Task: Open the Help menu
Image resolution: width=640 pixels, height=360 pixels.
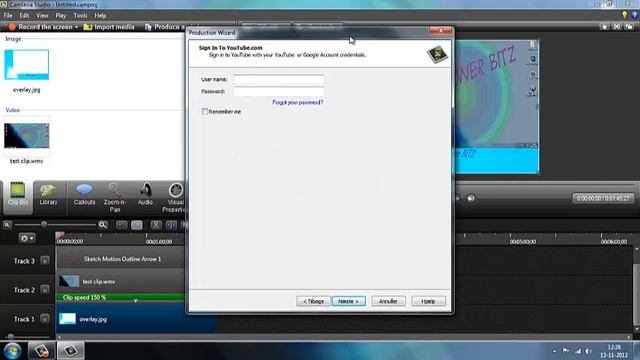Action: 100,16
